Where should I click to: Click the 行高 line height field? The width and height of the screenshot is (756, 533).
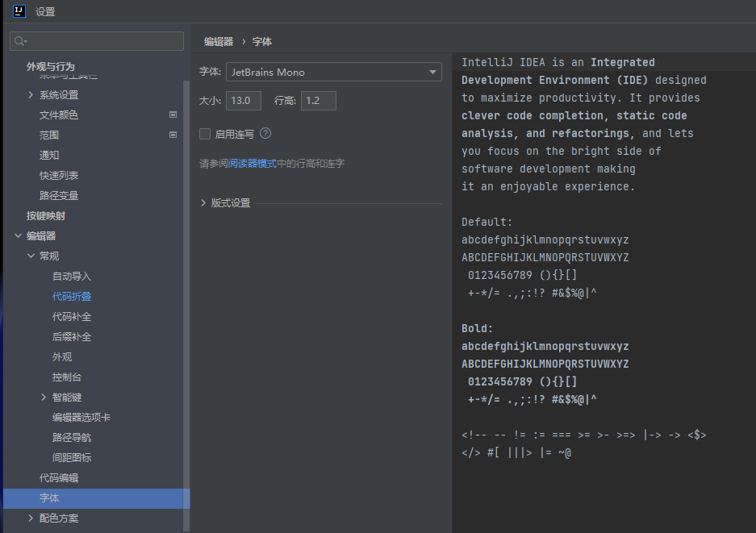319,101
